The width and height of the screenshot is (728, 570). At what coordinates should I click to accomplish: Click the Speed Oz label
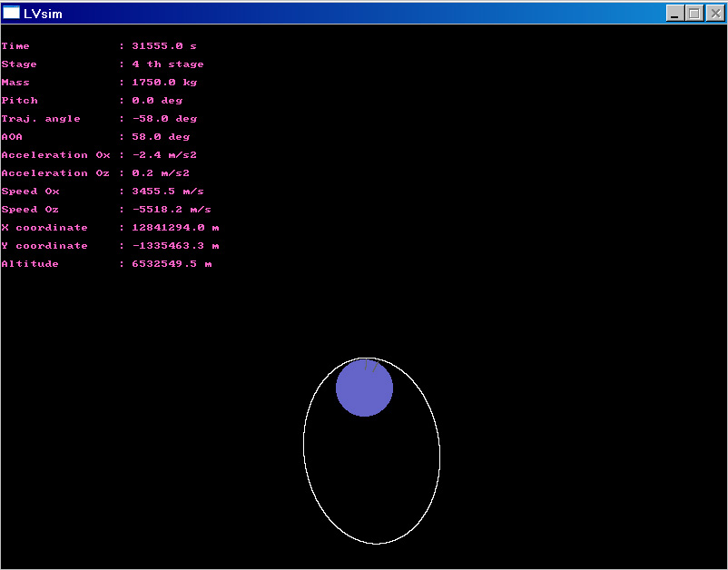click(30, 210)
